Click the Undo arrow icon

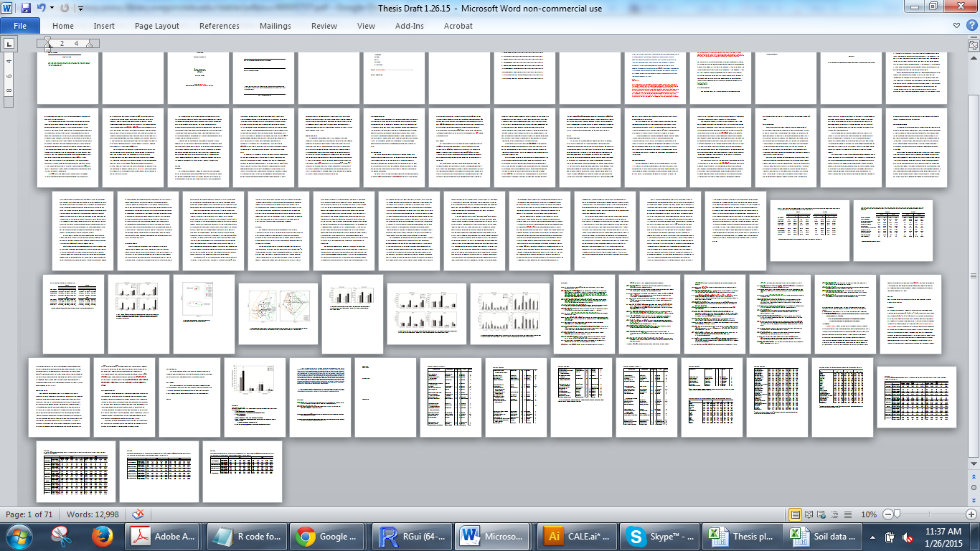click(41, 8)
